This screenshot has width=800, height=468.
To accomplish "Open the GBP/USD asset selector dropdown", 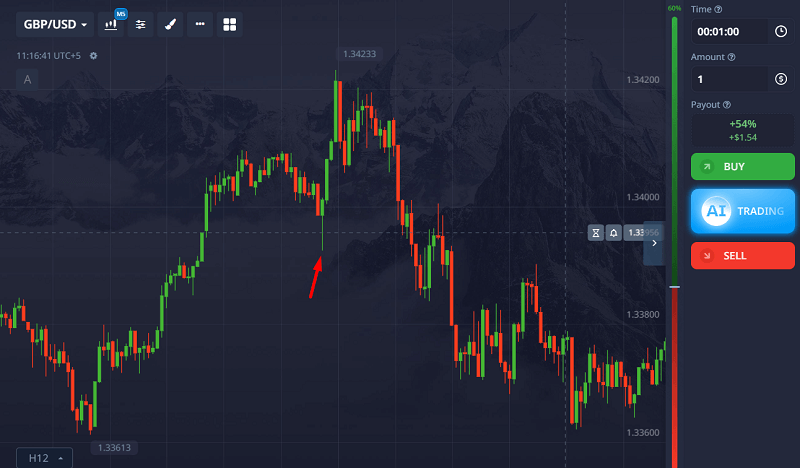I will tap(54, 24).
